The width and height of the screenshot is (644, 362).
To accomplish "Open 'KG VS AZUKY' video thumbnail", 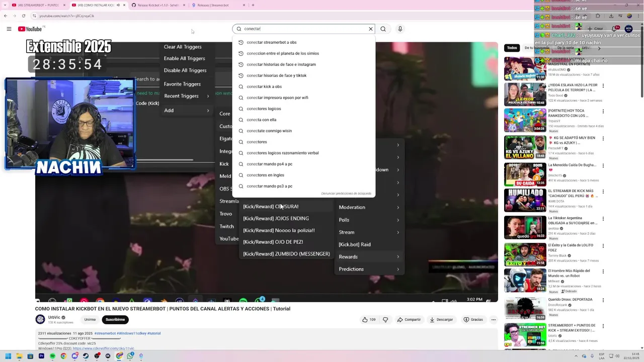I will (x=525, y=147).
